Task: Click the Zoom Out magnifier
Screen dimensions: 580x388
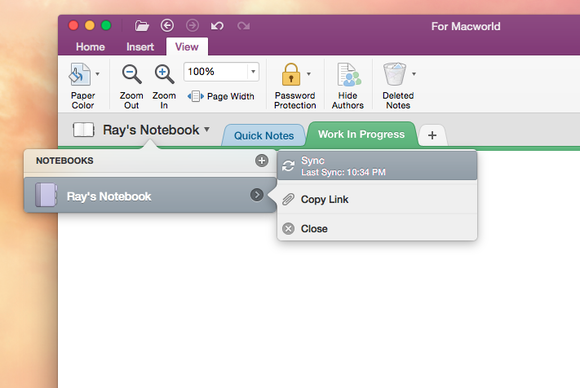Action: 132,74
